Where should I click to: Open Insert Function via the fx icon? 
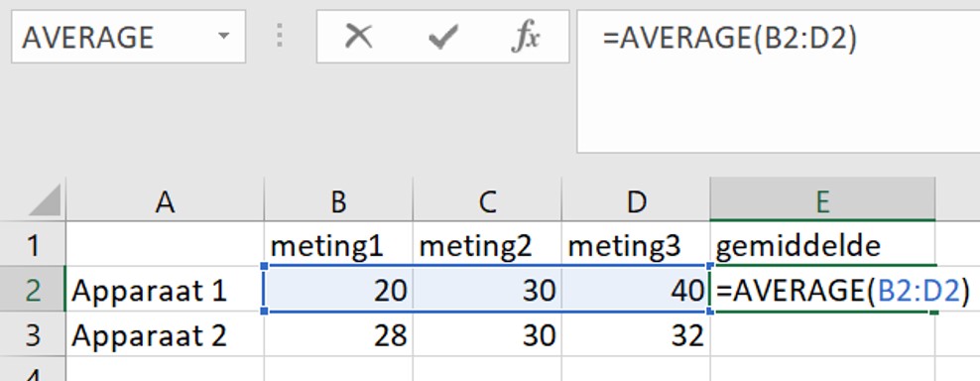(525, 37)
